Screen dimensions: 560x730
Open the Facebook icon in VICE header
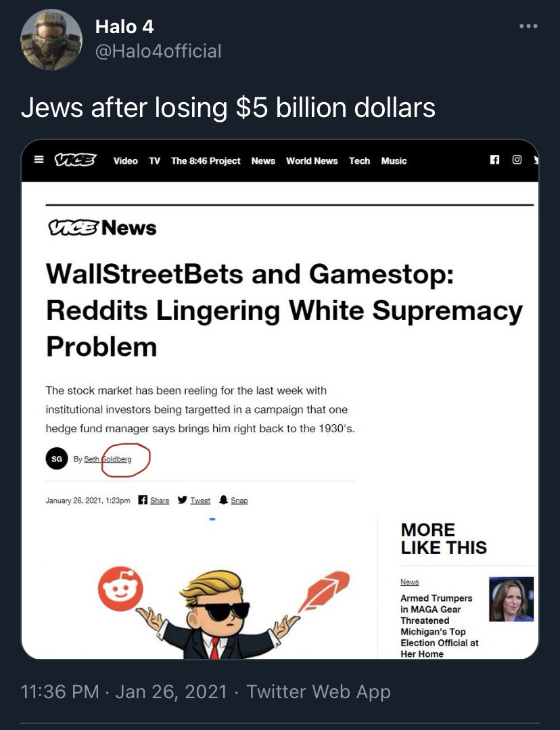coord(494,160)
